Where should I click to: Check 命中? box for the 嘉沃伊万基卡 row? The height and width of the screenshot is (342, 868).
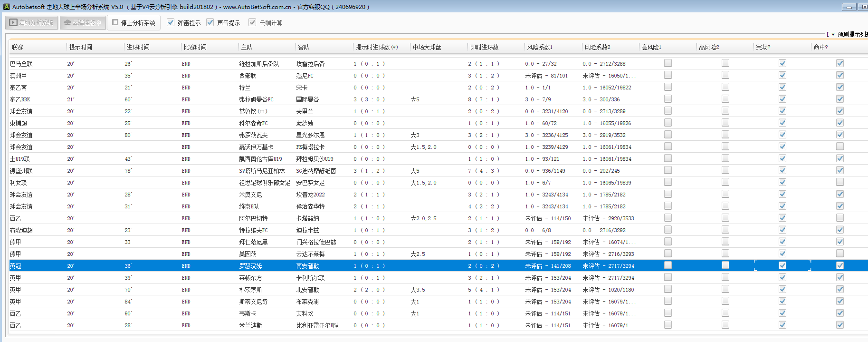(840, 147)
